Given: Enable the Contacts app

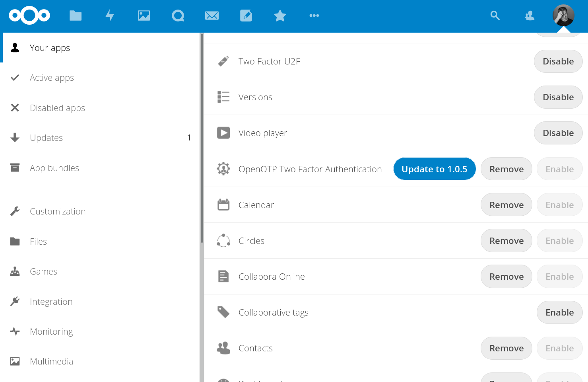Looking at the screenshot, I should tap(560, 348).
